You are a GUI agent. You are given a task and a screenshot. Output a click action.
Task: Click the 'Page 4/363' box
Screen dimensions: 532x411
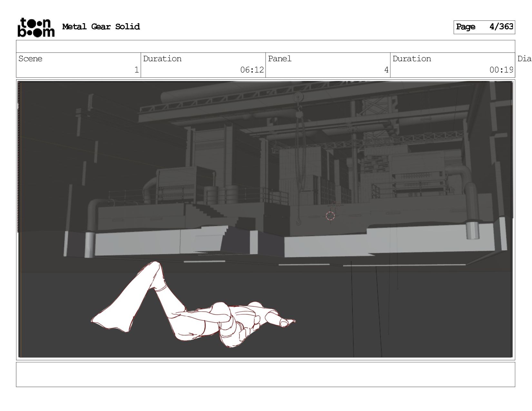click(484, 27)
